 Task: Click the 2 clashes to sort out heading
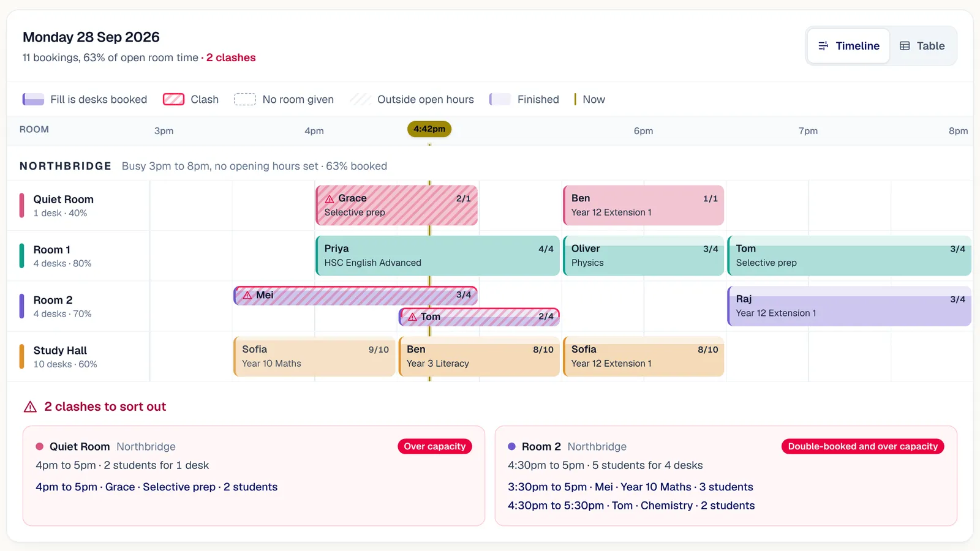coord(105,407)
